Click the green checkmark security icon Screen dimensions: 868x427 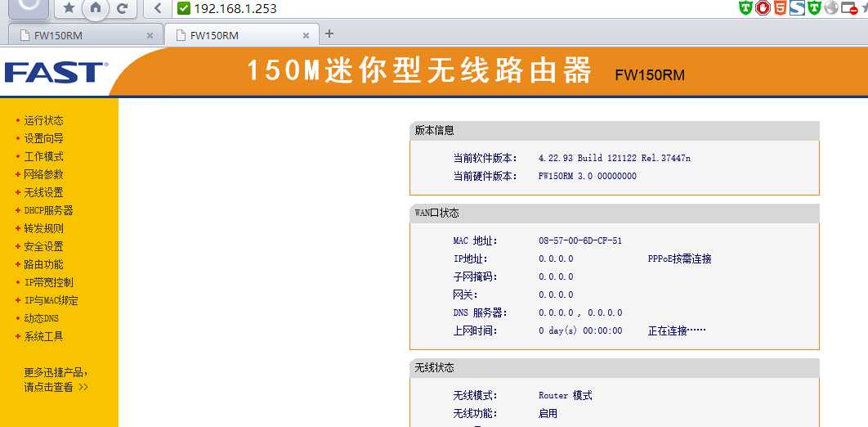coord(184,8)
